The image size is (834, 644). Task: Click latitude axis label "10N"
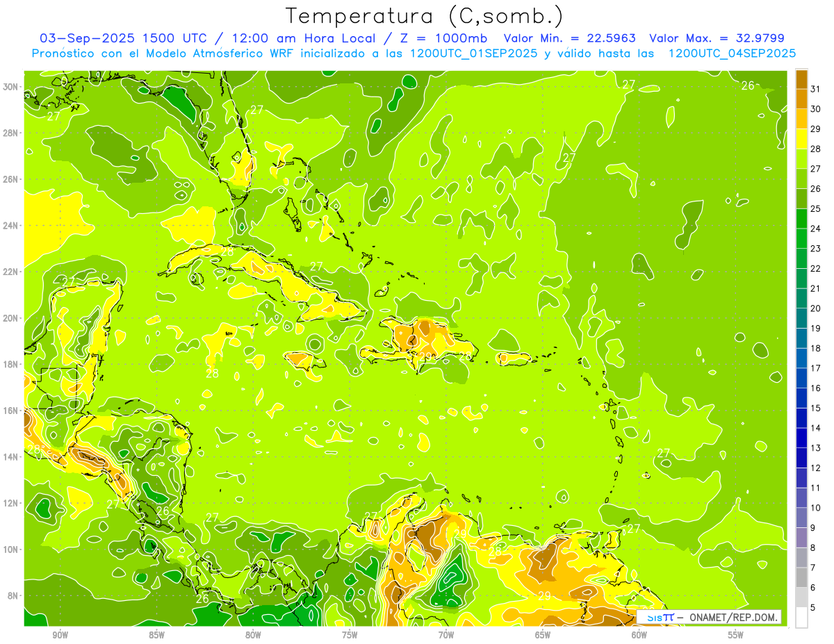[10, 550]
